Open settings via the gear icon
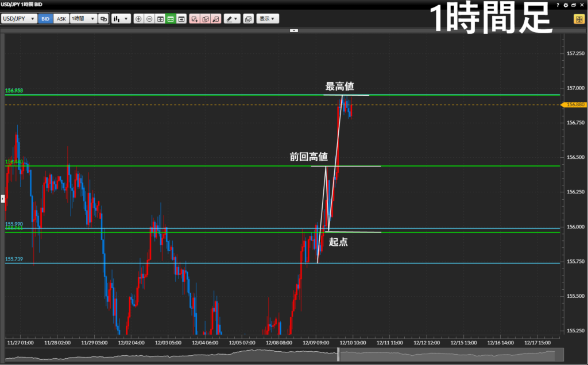 coord(566,5)
